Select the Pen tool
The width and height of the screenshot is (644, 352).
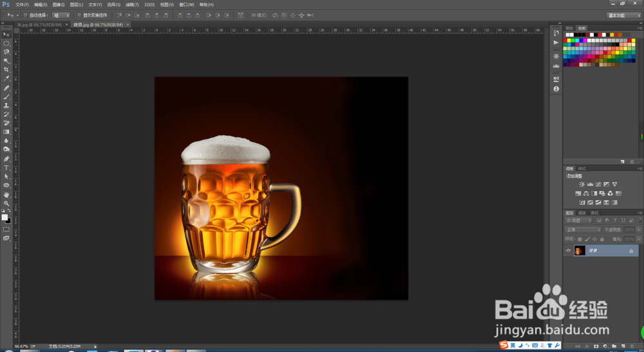tap(6, 159)
